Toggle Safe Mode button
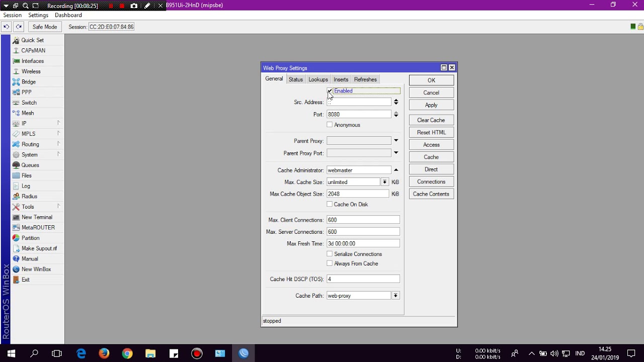 coord(45,27)
